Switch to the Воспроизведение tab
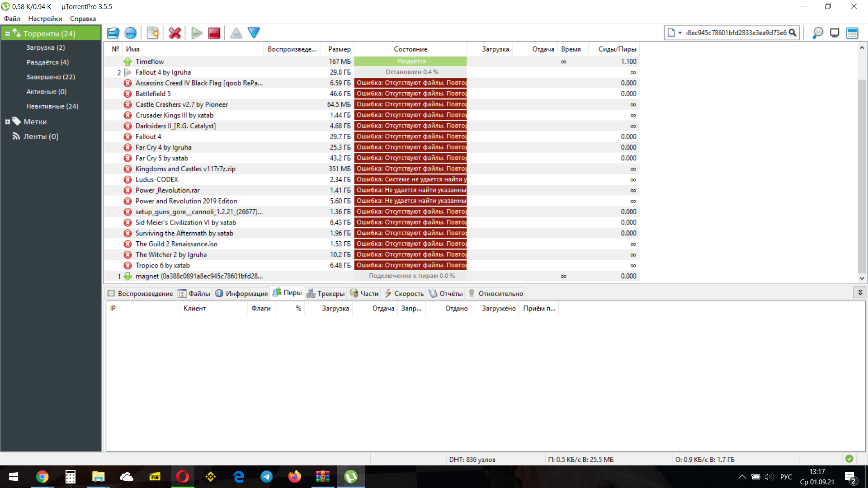The height and width of the screenshot is (488, 868). [x=140, y=294]
